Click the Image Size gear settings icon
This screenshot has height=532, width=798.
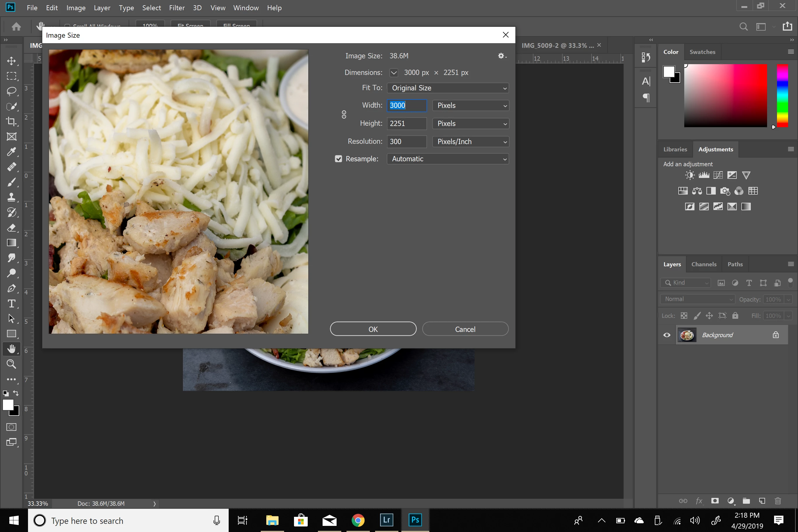click(x=501, y=56)
